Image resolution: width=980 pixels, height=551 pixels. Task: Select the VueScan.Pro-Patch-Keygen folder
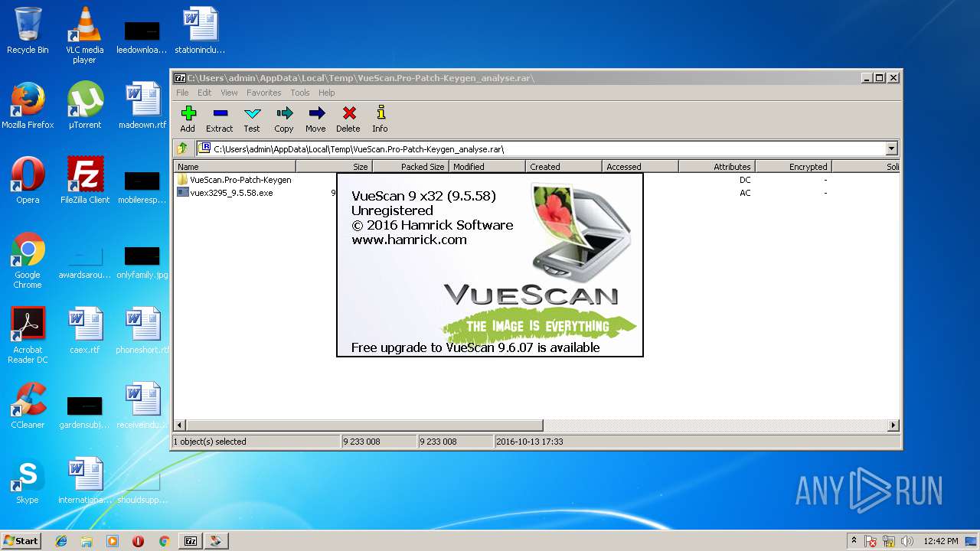234,180
